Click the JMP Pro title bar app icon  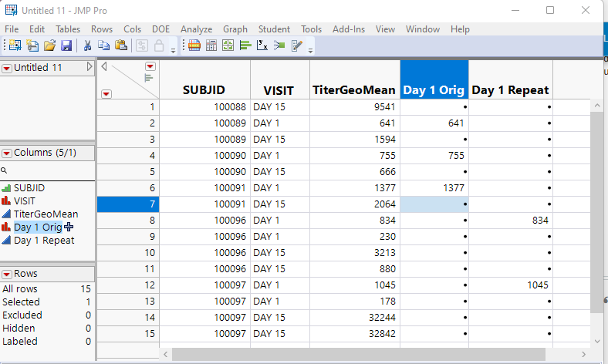(x=12, y=10)
